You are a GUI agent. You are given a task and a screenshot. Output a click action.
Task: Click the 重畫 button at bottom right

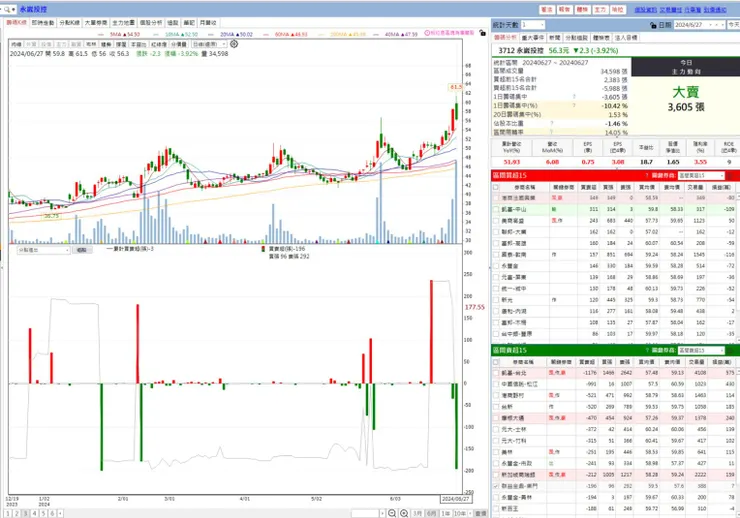click(480, 513)
